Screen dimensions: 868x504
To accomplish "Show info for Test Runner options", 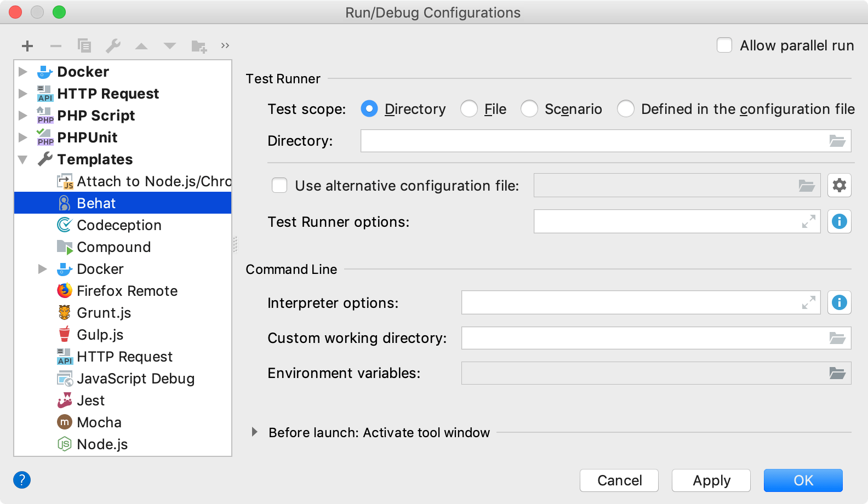I will 840,221.
